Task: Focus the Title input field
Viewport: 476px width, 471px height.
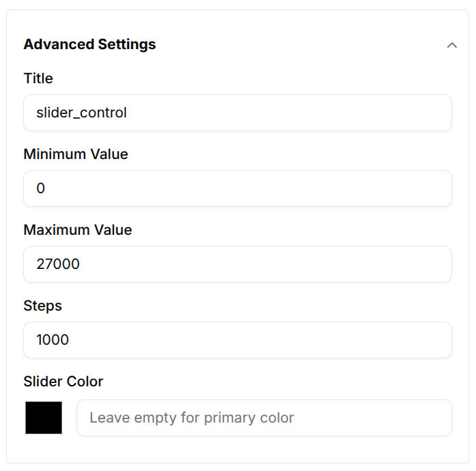Action: (x=238, y=113)
